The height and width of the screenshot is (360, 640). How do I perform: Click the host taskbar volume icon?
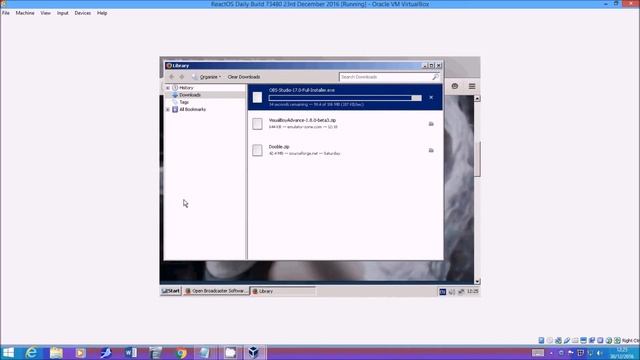tap(599, 353)
